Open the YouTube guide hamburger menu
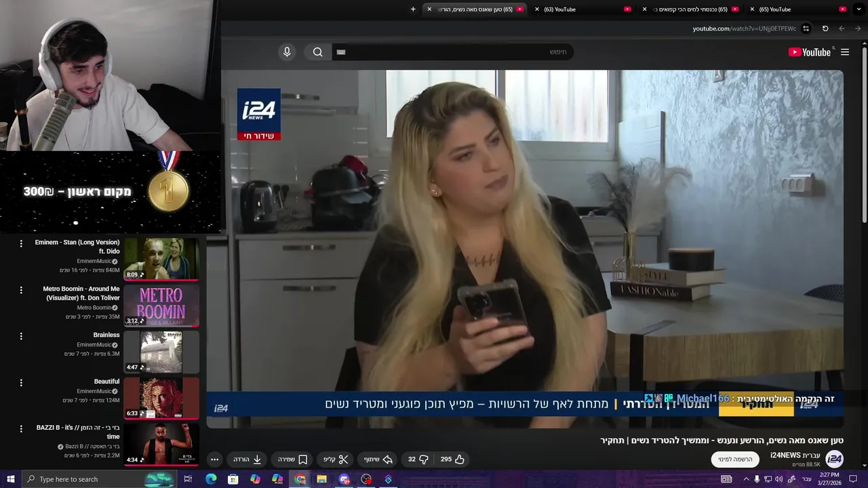This screenshot has height=488, width=868. tap(845, 52)
